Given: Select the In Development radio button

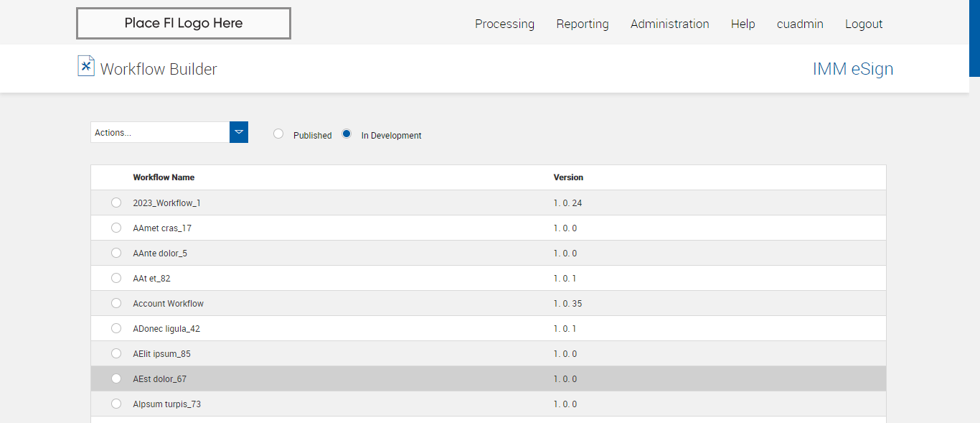Looking at the screenshot, I should click(x=347, y=134).
